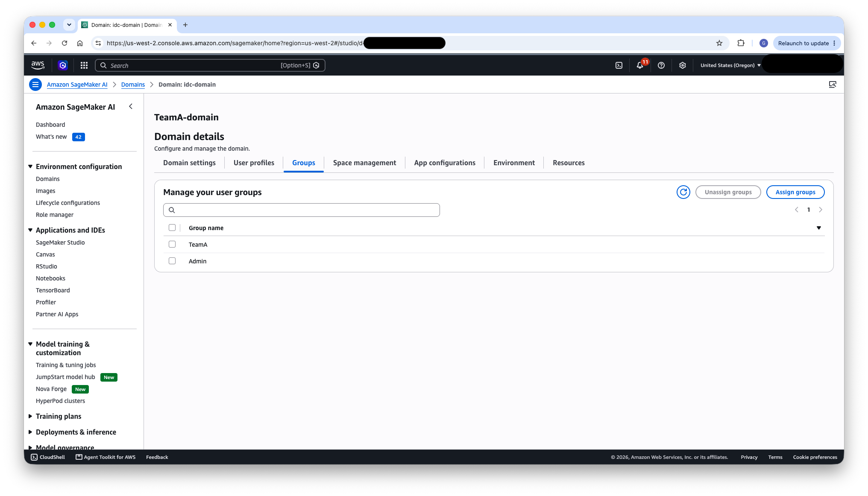This screenshot has width=868, height=496.
Task: Open the App configurations tab
Action: (x=445, y=163)
